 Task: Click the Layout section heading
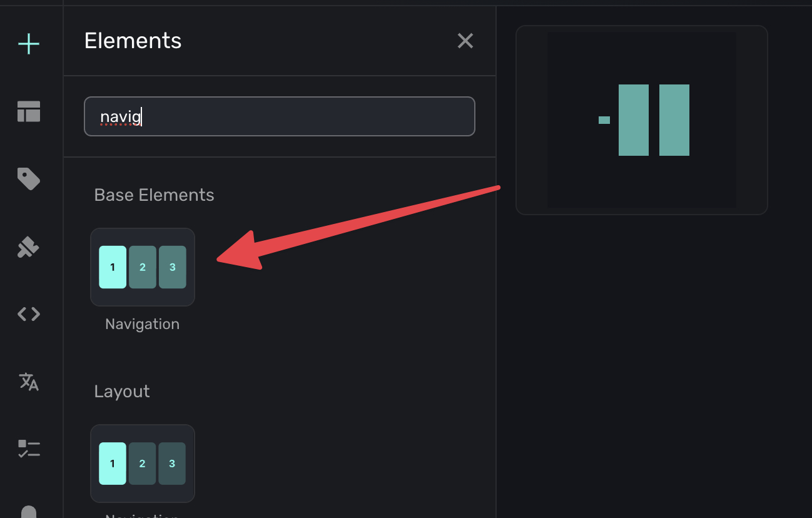click(122, 392)
